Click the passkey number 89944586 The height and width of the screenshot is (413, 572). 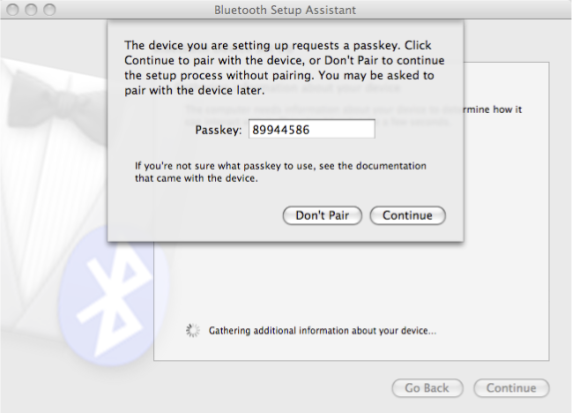click(x=281, y=130)
